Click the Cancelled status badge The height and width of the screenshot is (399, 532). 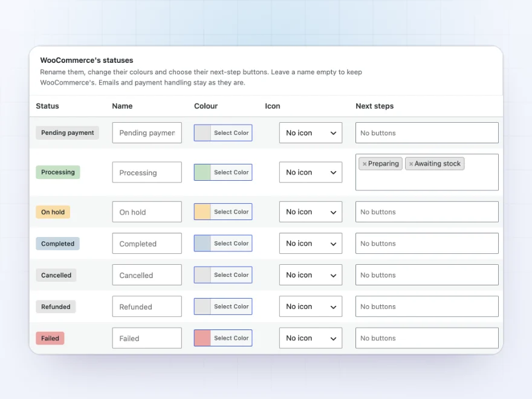[56, 275]
